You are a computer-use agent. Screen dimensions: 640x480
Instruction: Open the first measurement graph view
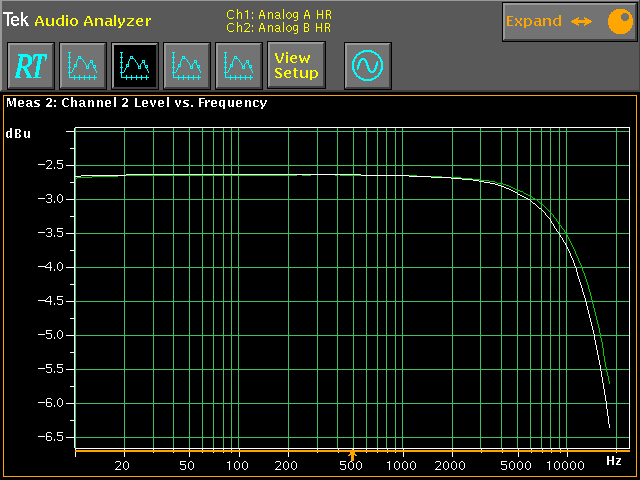tap(82, 66)
